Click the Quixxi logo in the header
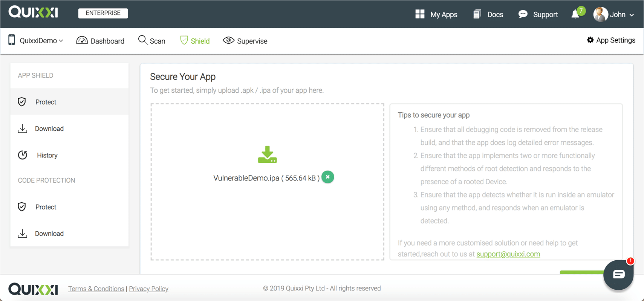The height and width of the screenshot is (301, 644). point(33,12)
